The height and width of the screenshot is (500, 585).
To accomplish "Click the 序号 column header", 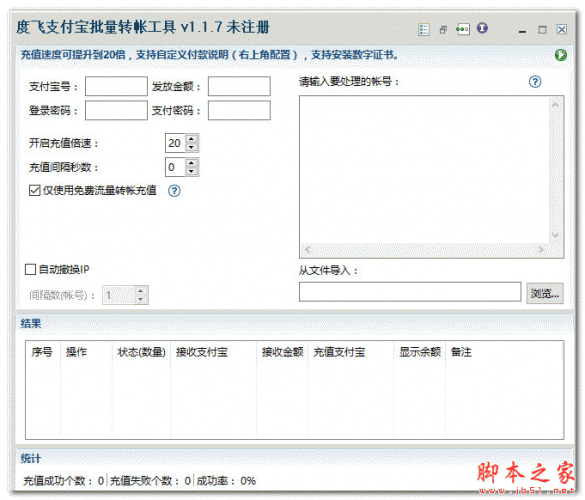I will 42,352.
